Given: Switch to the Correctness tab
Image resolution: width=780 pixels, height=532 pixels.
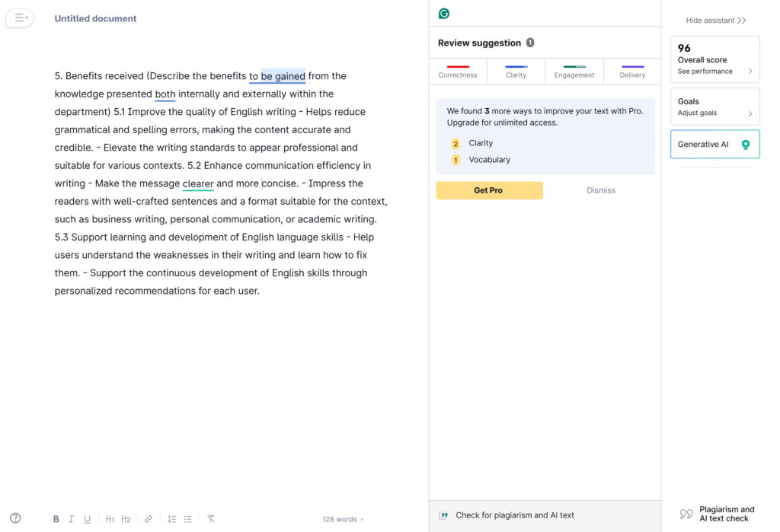Looking at the screenshot, I should (458, 72).
